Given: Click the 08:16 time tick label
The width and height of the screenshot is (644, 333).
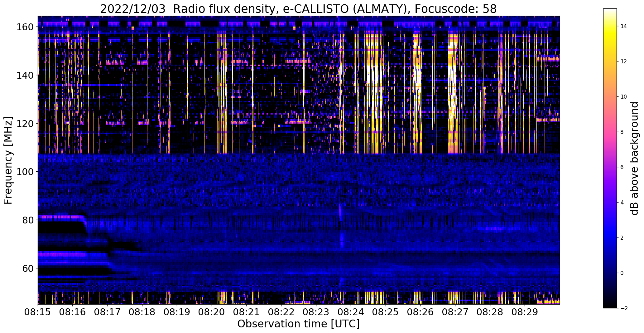Looking at the screenshot, I should pos(73,312).
